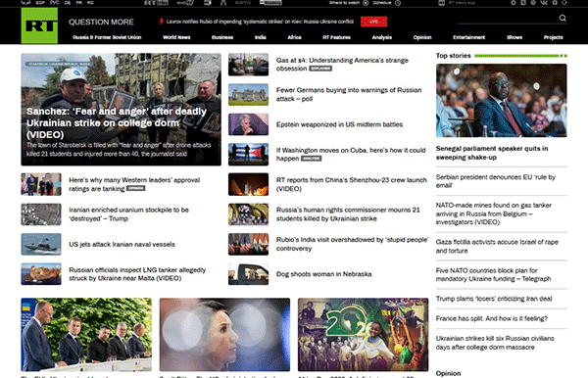Open Five NATO countries block plan article
The height and width of the screenshot is (378, 588).
tap(493, 274)
